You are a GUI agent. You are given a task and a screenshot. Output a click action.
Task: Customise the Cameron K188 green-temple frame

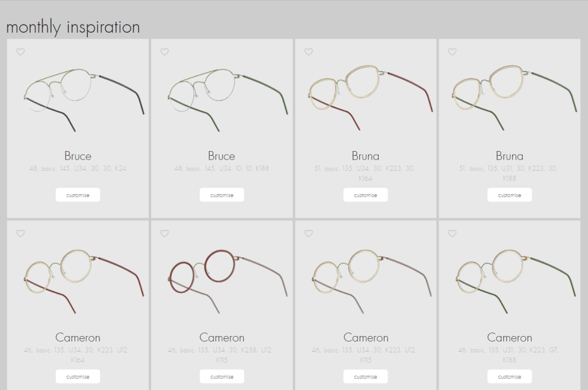(509, 377)
